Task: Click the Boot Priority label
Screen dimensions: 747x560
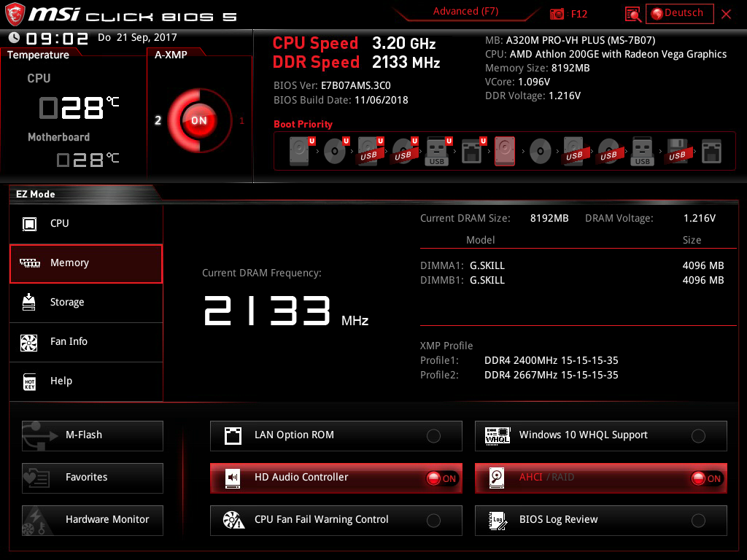Action: (303, 124)
